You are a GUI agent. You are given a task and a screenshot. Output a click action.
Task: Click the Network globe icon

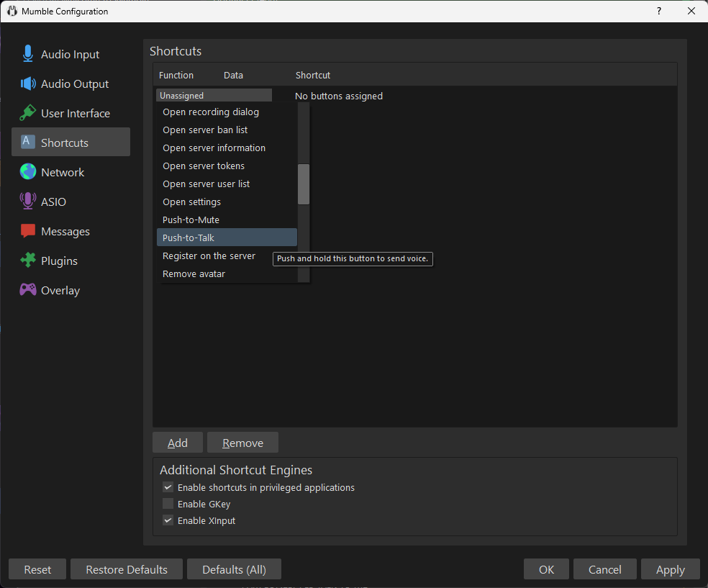click(x=28, y=172)
